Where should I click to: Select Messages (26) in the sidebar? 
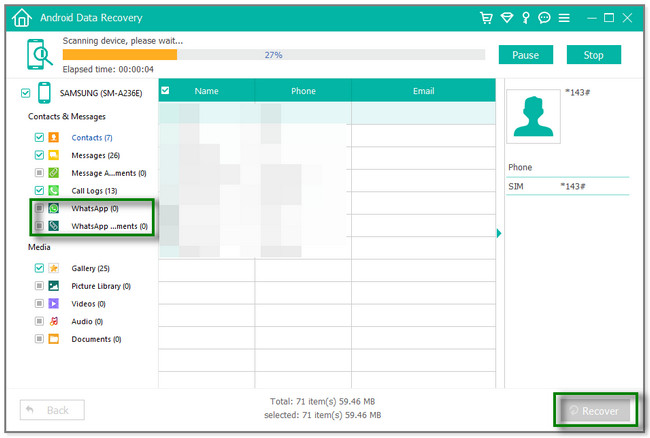(95, 155)
